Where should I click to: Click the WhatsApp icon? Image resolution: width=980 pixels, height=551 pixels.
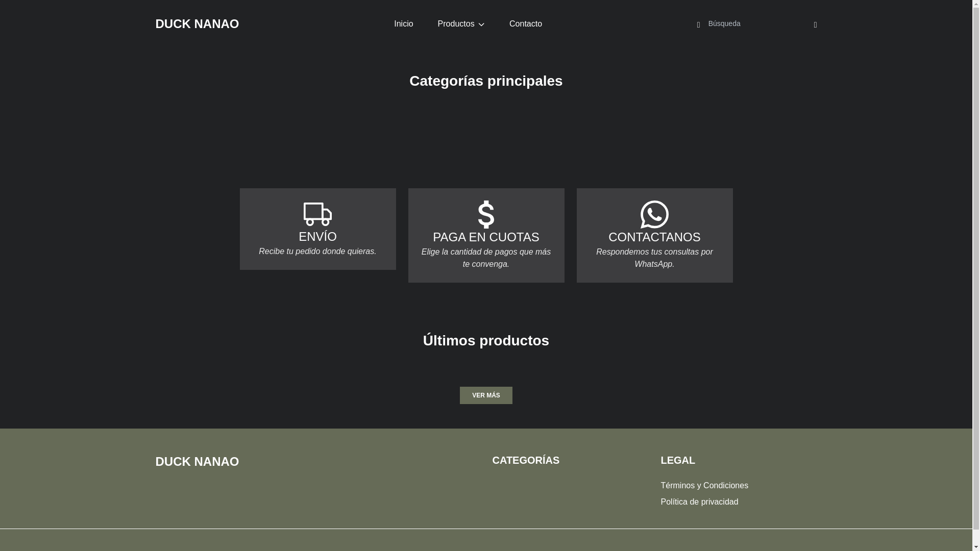pyautogui.click(x=654, y=214)
